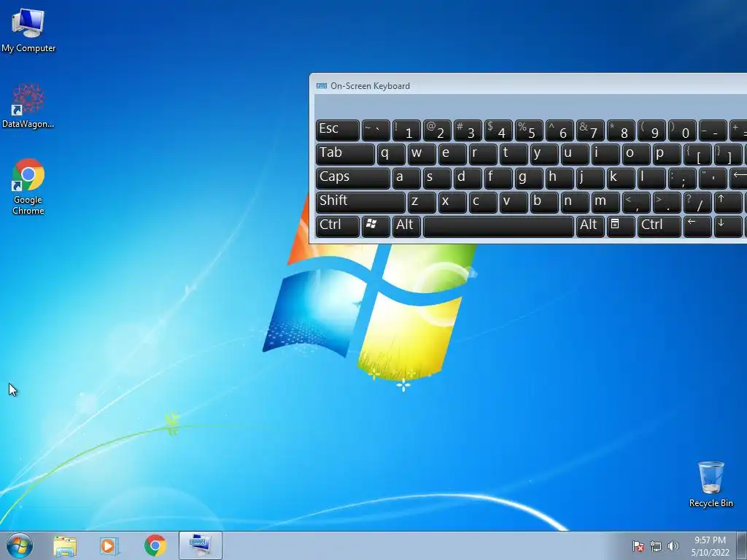The image size is (747, 560).
Task: Click the Show desktop strip in taskbar
Action: pyautogui.click(x=742, y=545)
